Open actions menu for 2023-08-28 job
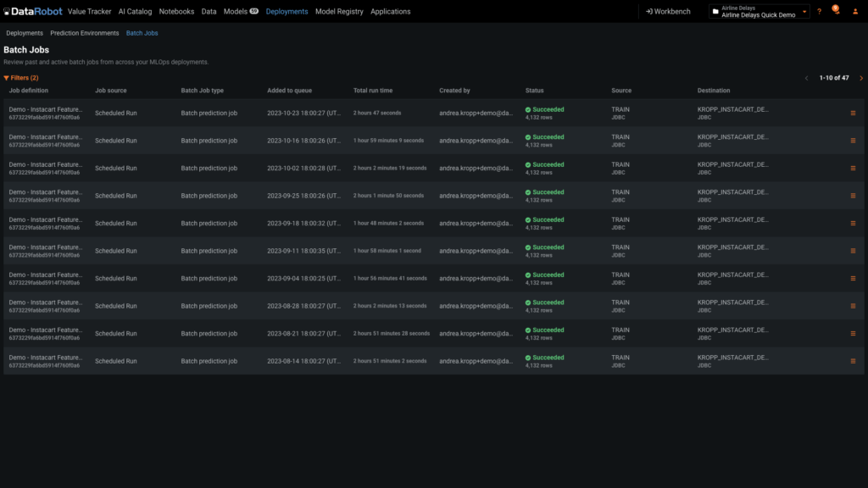 tap(853, 306)
